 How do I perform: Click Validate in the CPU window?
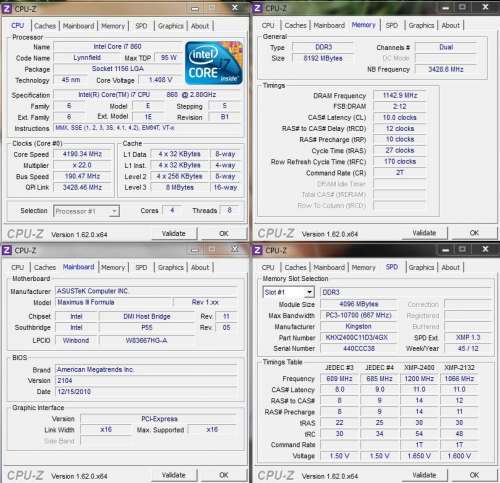tap(174, 234)
